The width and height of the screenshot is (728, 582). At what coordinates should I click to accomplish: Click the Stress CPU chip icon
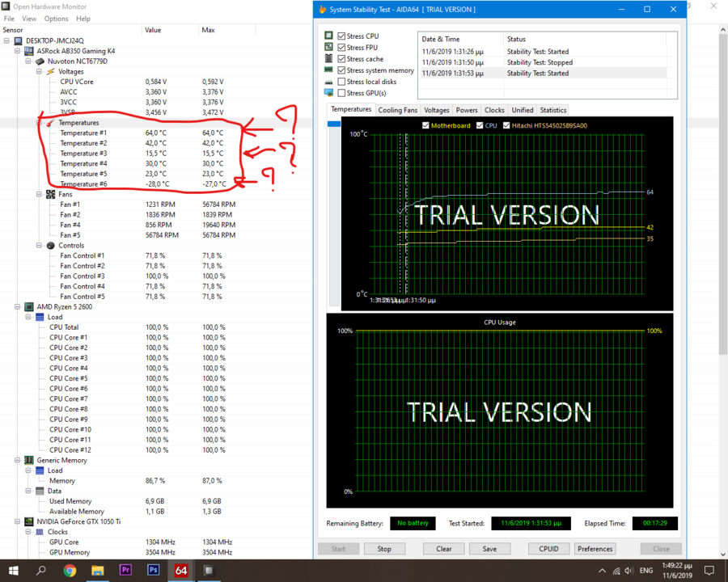[x=328, y=36]
